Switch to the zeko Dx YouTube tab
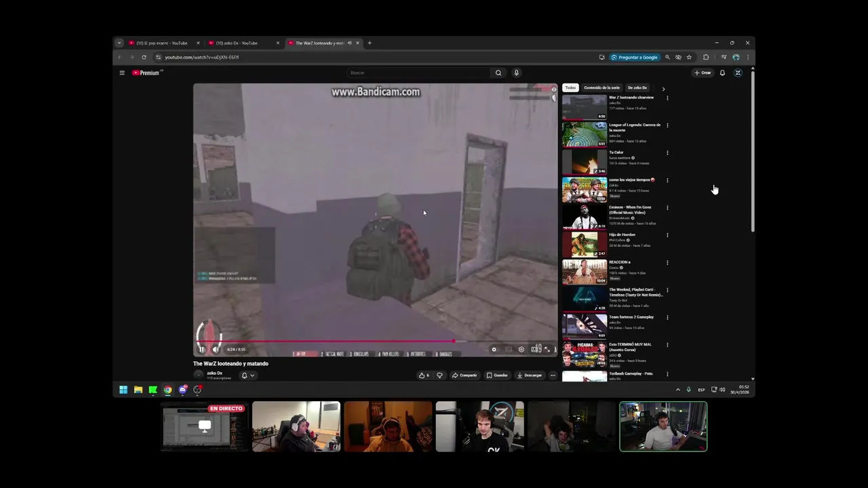Viewport: 868px width, 488px height. click(x=237, y=43)
